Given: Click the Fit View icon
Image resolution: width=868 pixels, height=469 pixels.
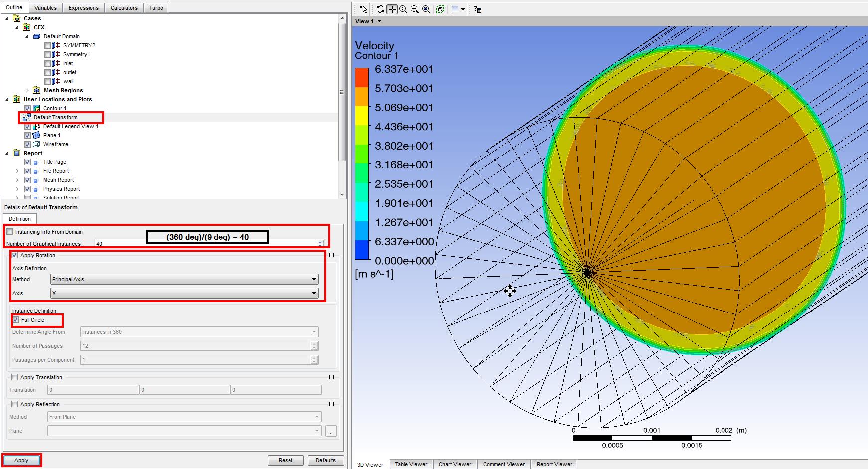Looking at the screenshot, I should [x=426, y=9].
